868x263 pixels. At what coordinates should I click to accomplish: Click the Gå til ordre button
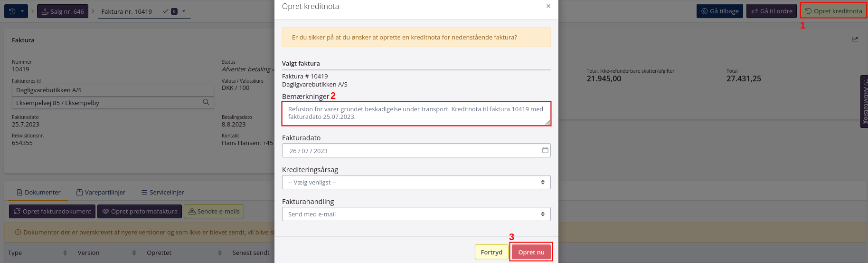point(772,11)
